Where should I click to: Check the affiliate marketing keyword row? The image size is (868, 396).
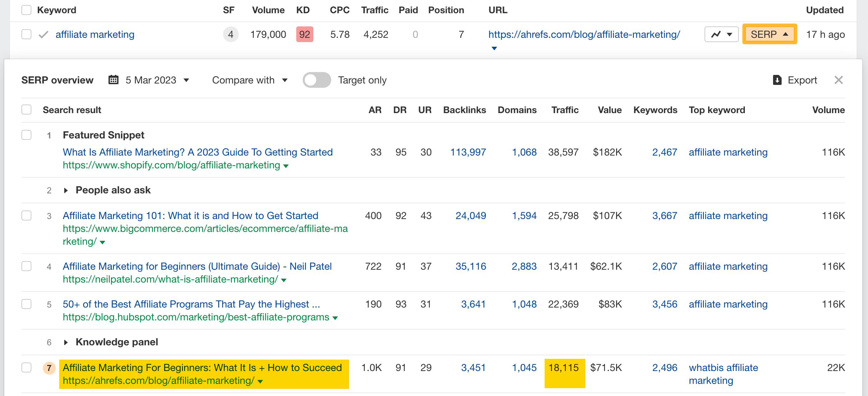pos(26,35)
